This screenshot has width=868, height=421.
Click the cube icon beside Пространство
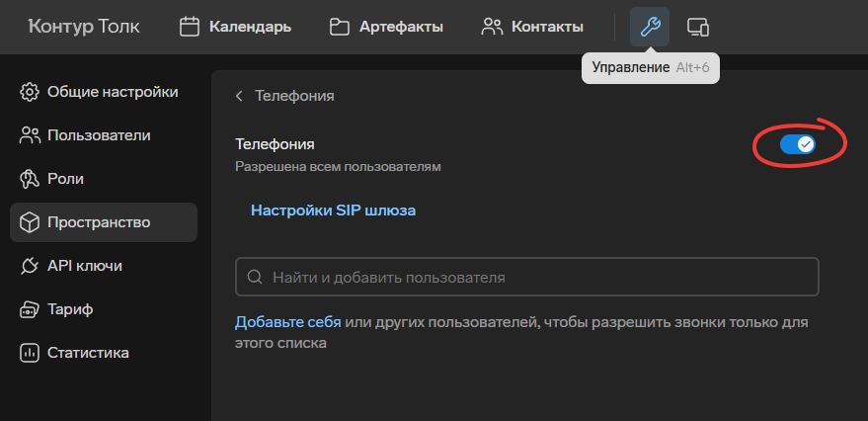30,222
